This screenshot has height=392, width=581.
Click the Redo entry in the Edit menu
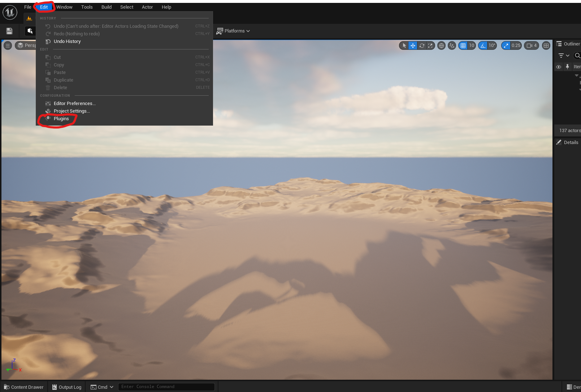pyautogui.click(x=124, y=34)
